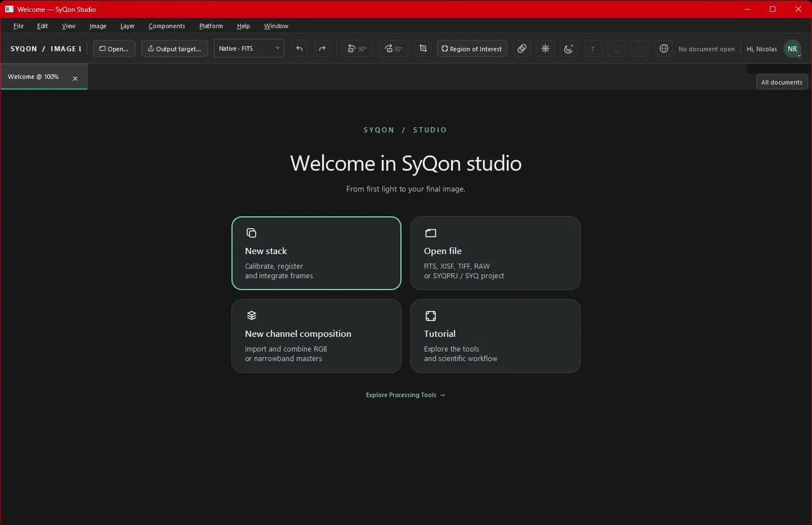Rotate image 90° clockwise
Viewport: 812px width, 525px height.
pos(394,48)
